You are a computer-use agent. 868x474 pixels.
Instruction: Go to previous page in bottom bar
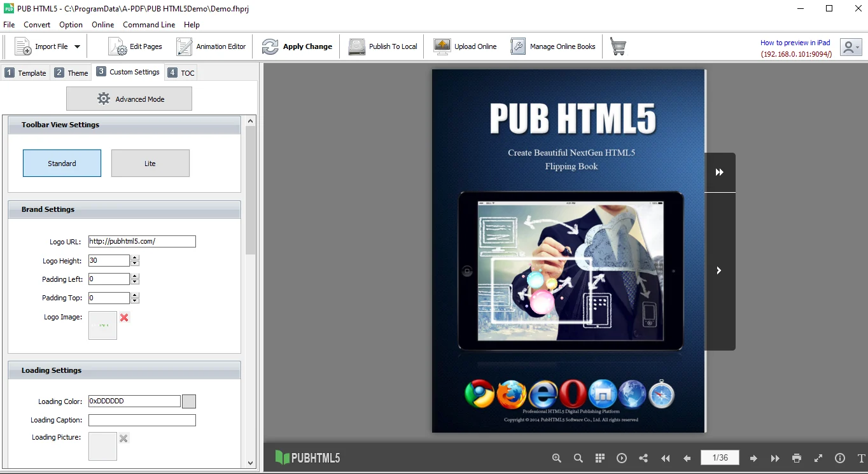(687, 458)
